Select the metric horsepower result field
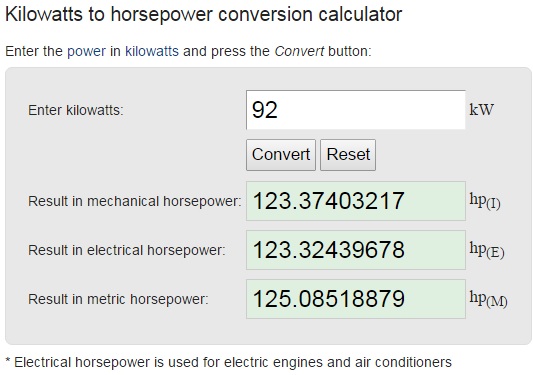The image size is (533, 375). 356,299
